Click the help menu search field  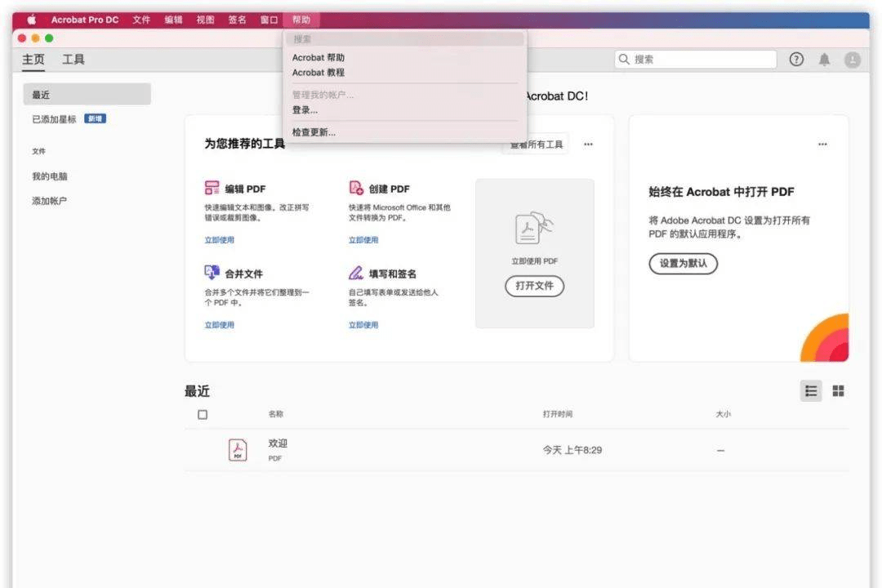pos(404,39)
